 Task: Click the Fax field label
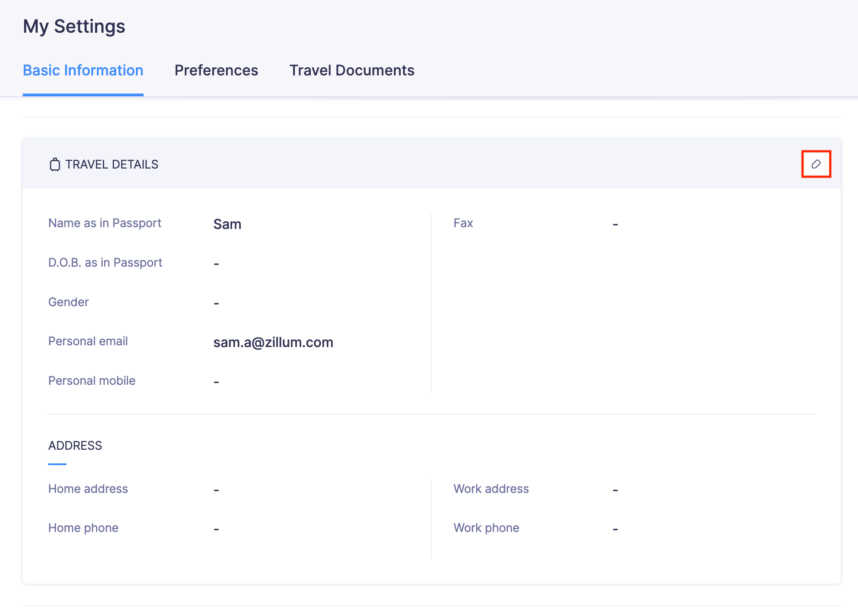pyautogui.click(x=463, y=223)
